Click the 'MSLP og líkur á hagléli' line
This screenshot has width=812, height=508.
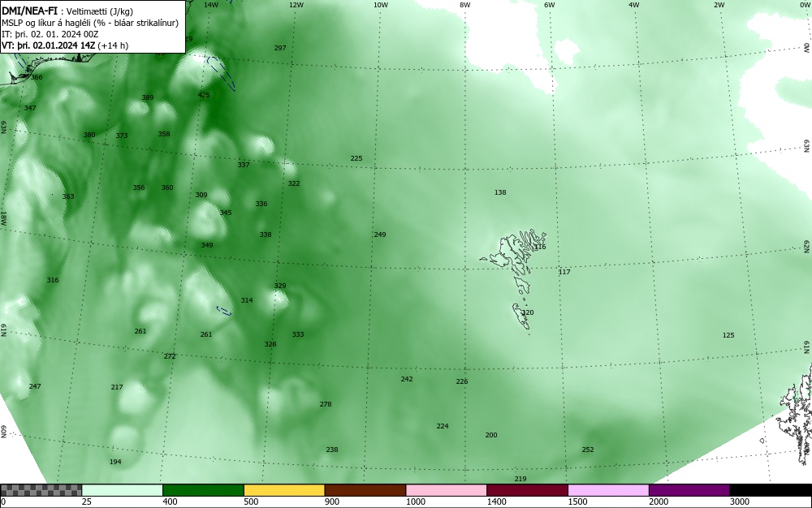[90, 23]
